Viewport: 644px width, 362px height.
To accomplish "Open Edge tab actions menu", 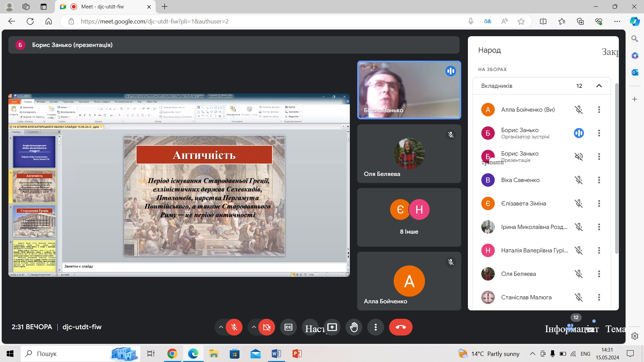I will point(44,7).
